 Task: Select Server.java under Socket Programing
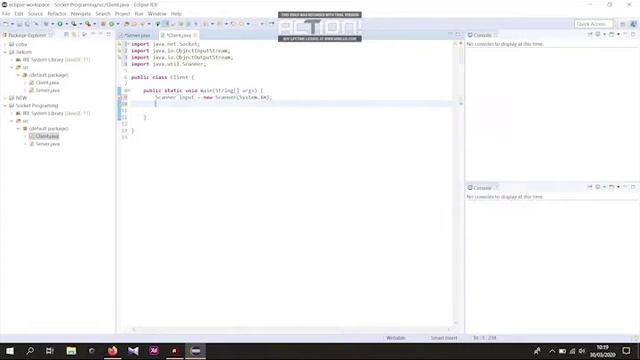[47, 144]
